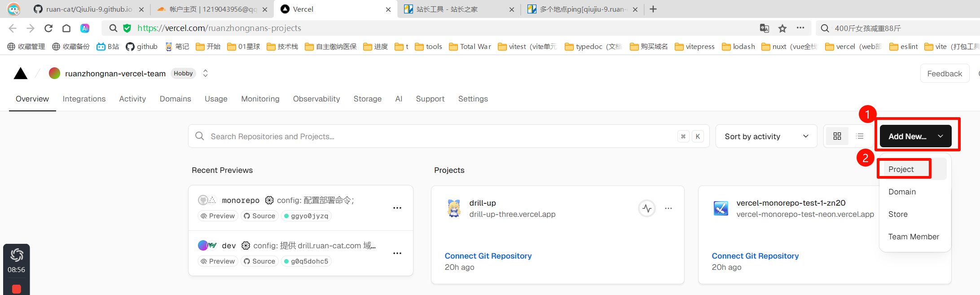980x295 pixels.
Task: Open more options for monorepo preview
Action: tap(397, 208)
